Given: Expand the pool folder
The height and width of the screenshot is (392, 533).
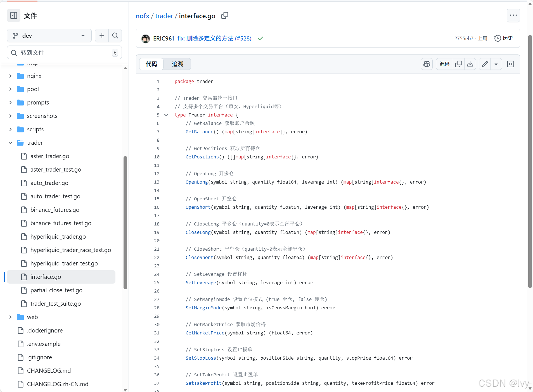Looking at the screenshot, I should coord(10,89).
